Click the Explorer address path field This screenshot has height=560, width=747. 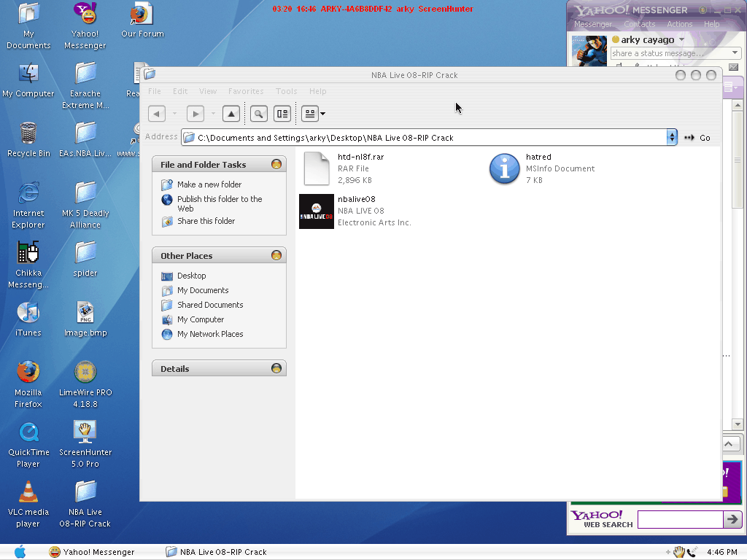pos(424,138)
